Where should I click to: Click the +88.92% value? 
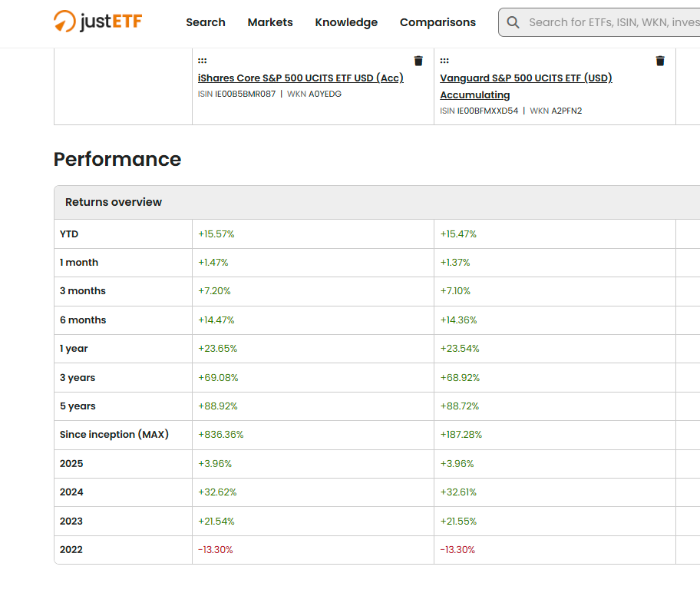click(x=218, y=406)
